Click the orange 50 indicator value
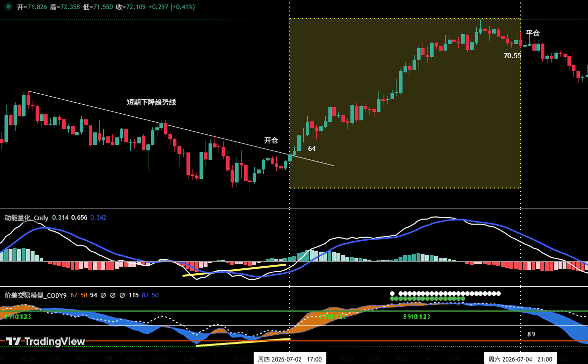The image size is (588, 364). click(x=84, y=295)
